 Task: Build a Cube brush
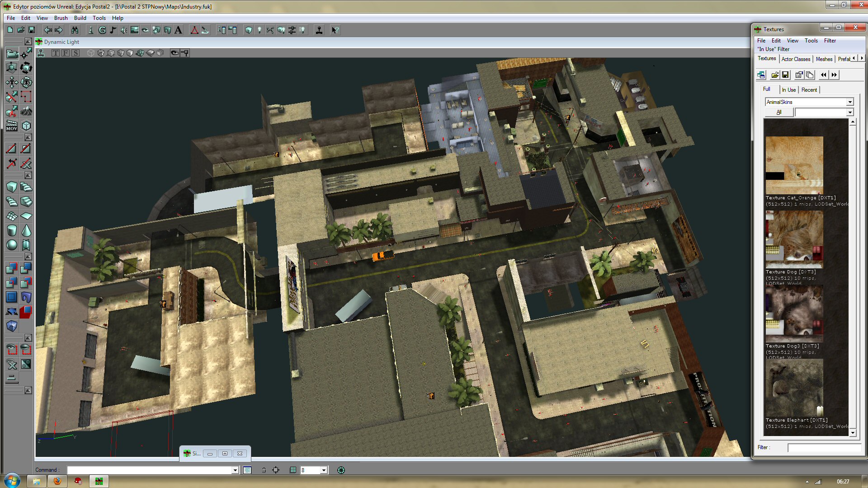point(12,187)
